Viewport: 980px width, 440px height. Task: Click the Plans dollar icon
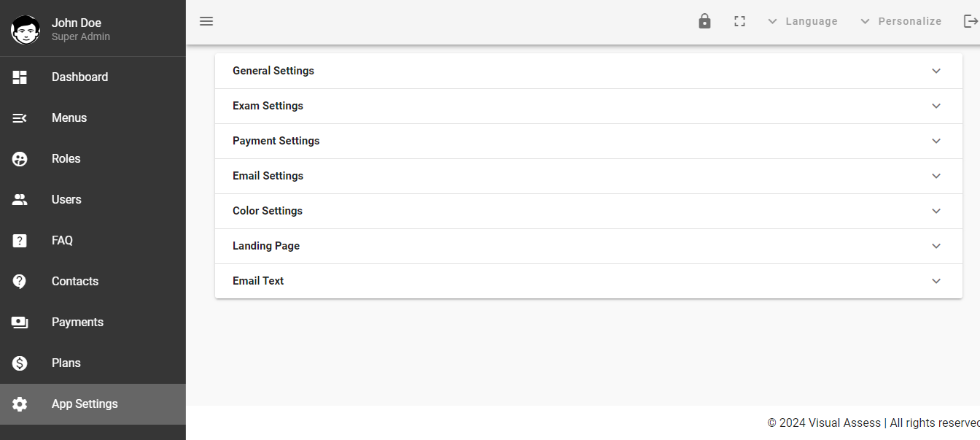pyautogui.click(x=20, y=363)
